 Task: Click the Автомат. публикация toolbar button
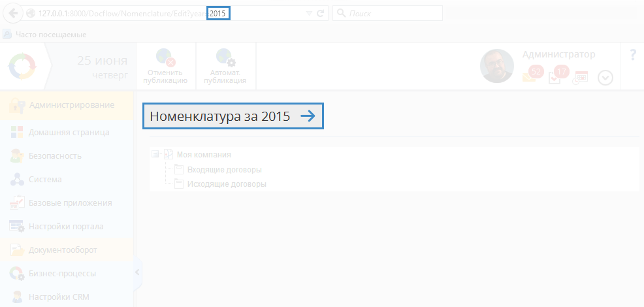point(225,67)
